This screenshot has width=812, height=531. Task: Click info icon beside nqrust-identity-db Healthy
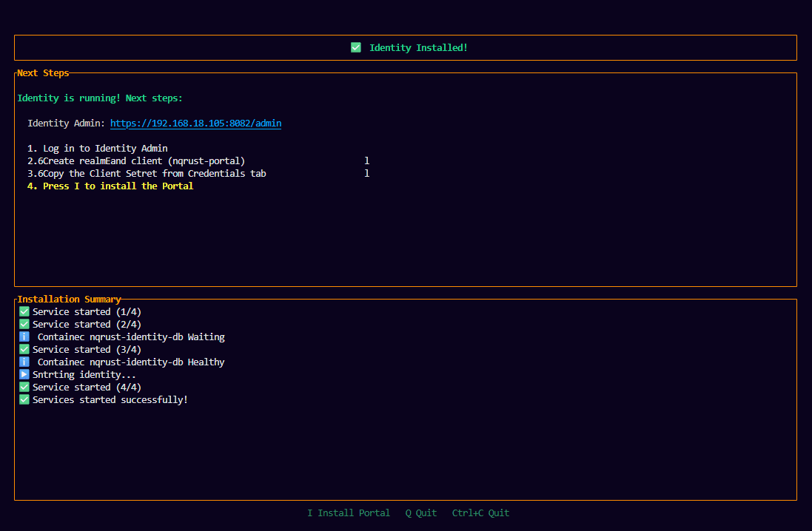coord(24,362)
